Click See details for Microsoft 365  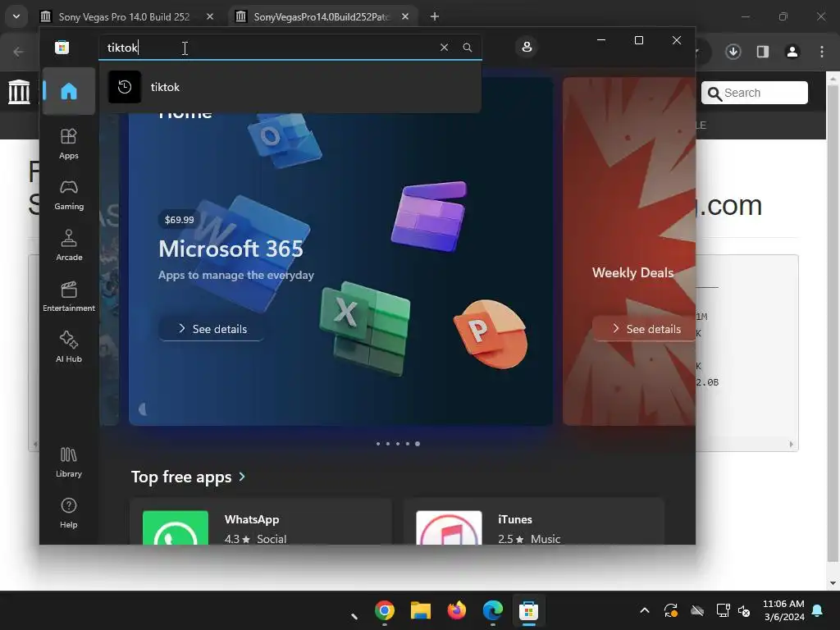tap(212, 329)
